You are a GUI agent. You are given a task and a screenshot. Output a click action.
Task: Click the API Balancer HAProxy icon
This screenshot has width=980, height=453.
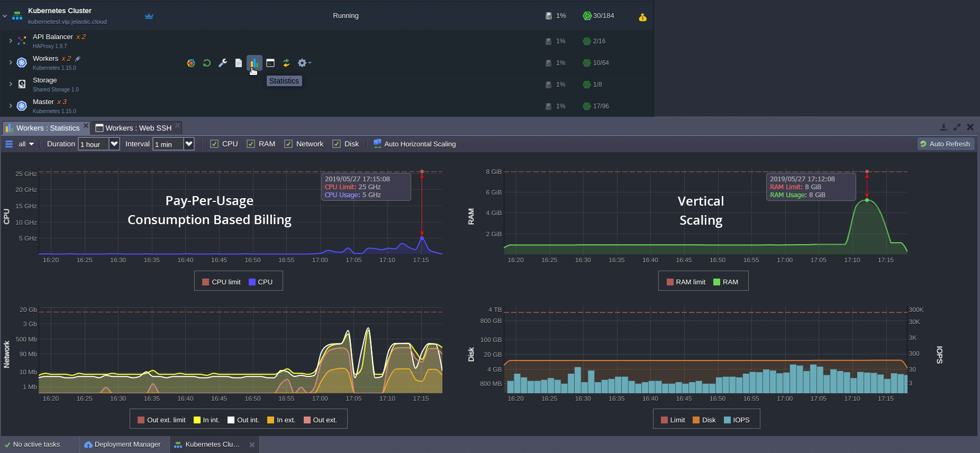tap(22, 41)
